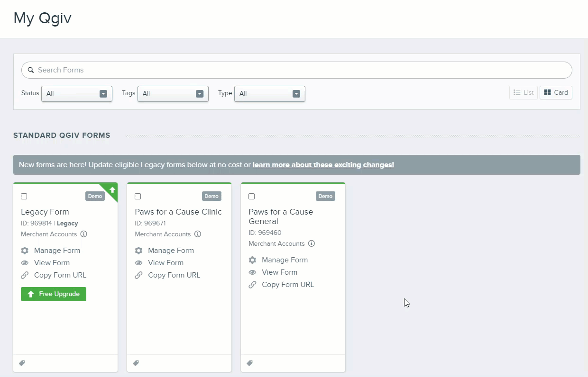Open 'learn more about these exciting changes' link
The width and height of the screenshot is (588, 377).
click(x=323, y=165)
